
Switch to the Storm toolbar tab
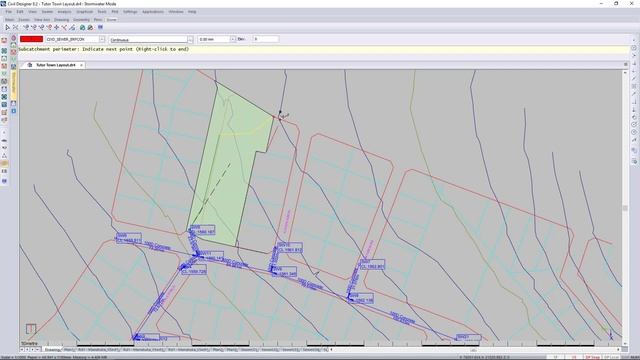tap(111, 20)
